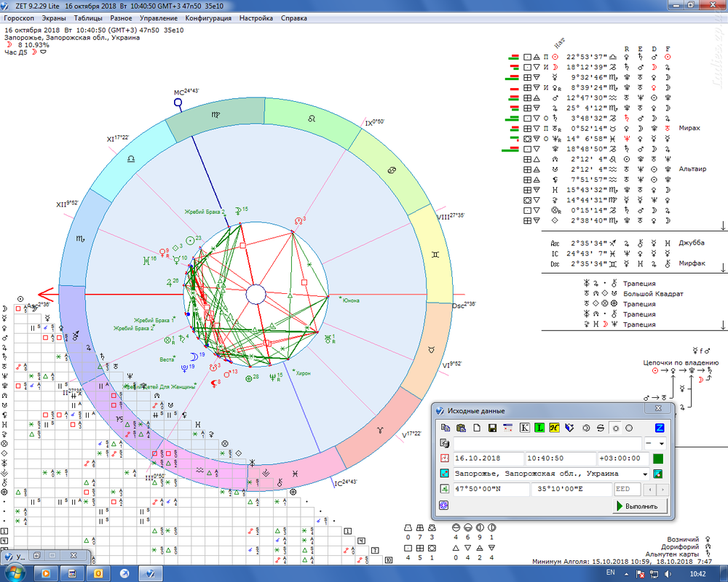Open the Экраны menu

pyautogui.click(x=54, y=18)
